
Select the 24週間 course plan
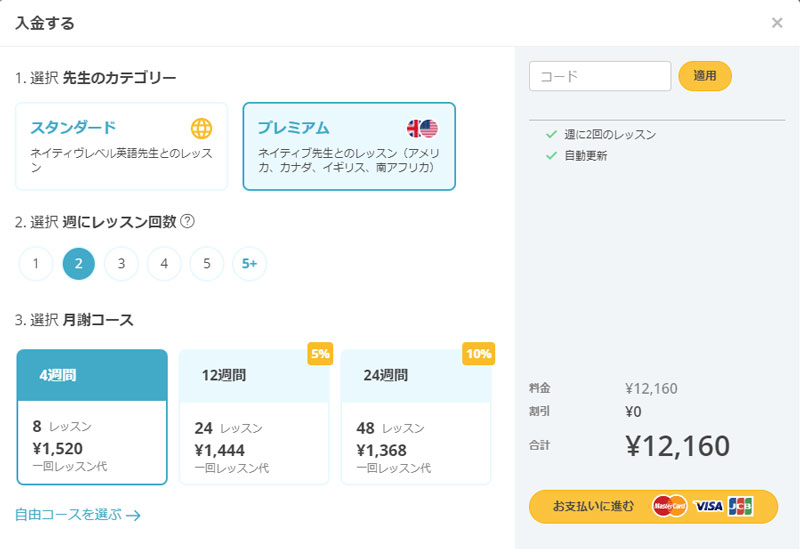(416, 417)
